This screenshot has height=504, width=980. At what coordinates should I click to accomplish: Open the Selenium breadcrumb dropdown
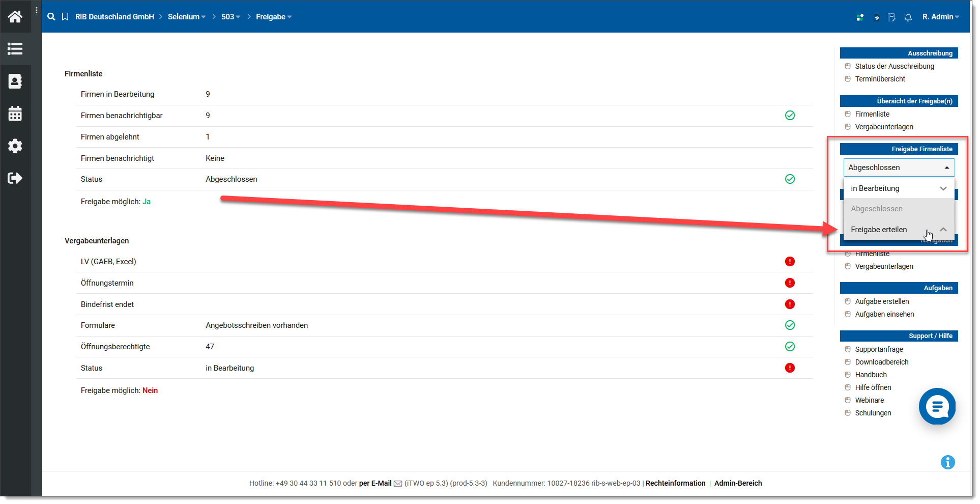point(187,17)
